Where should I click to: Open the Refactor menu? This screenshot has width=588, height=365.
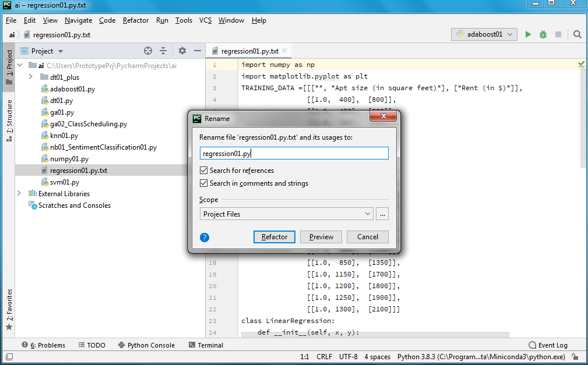coord(135,20)
